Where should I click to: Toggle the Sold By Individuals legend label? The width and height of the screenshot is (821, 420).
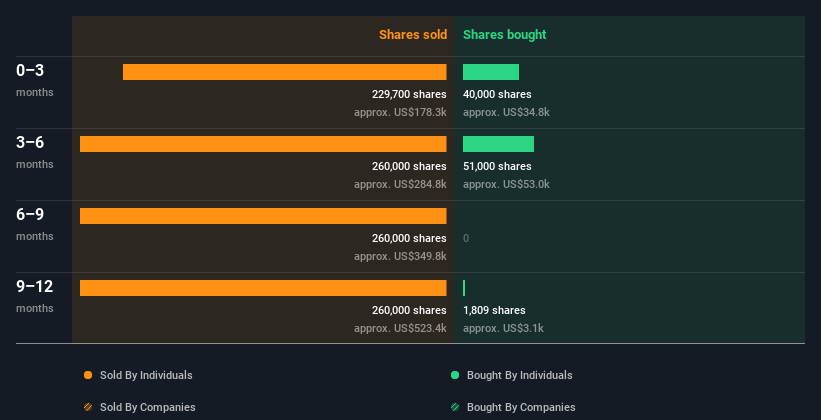click(146, 376)
